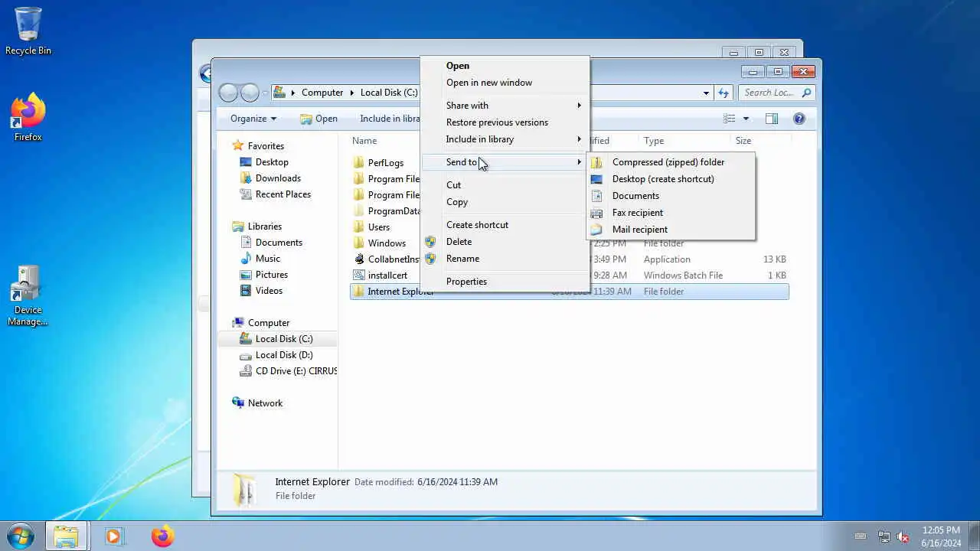
Task: Select Downloads under Favorites
Action: (x=270, y=178)
